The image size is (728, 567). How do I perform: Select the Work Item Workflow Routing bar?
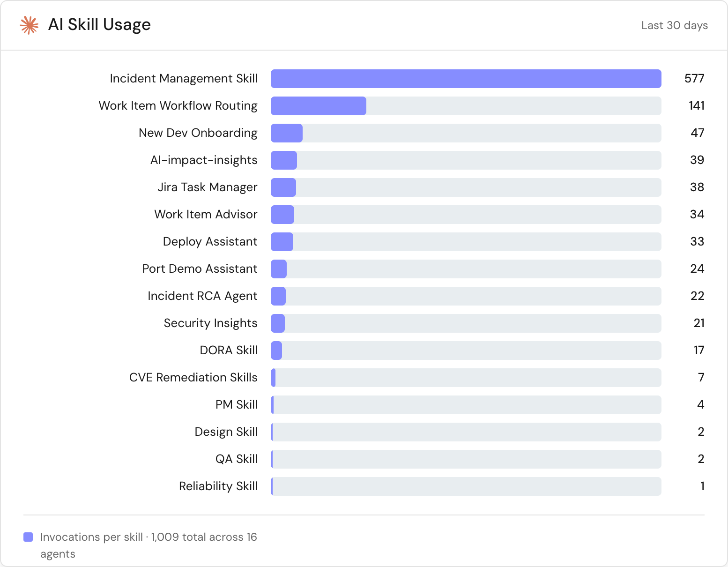click(x=319, y=106)
